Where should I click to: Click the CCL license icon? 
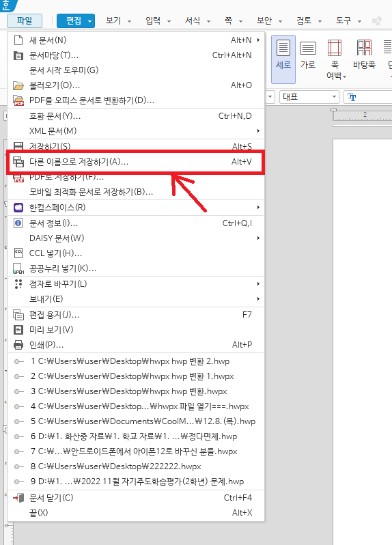(18, 253)
